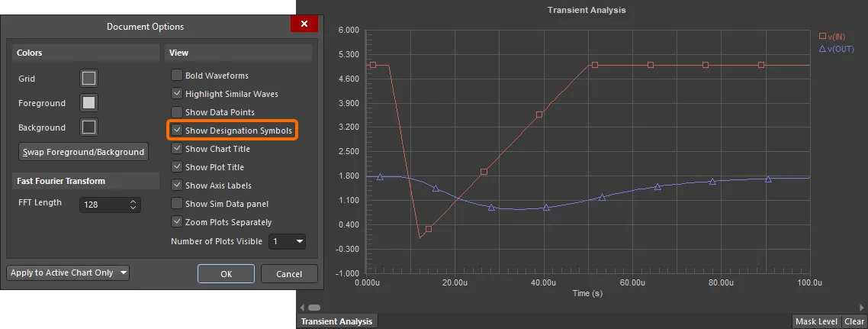Viewport: 868px width, 329px height.
Task: Click the 100.0u X-axis value
Action: click(810, 282)
